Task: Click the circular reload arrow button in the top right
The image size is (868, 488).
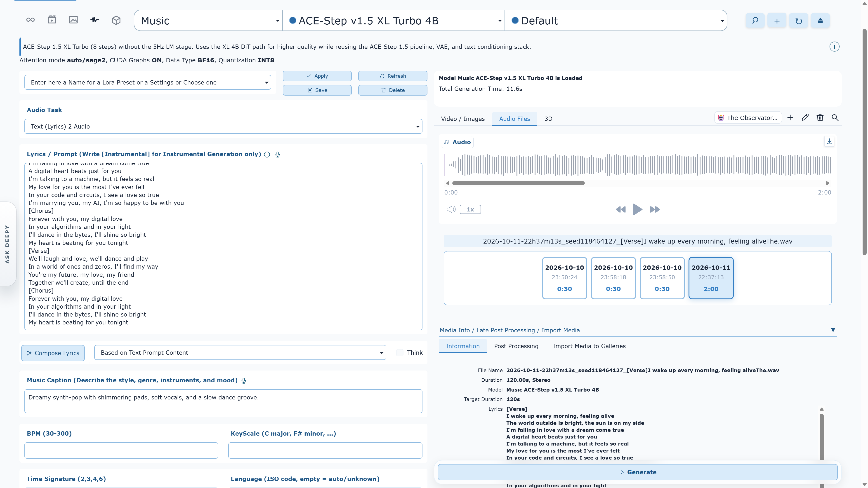Action: click(x=799, y=21)
